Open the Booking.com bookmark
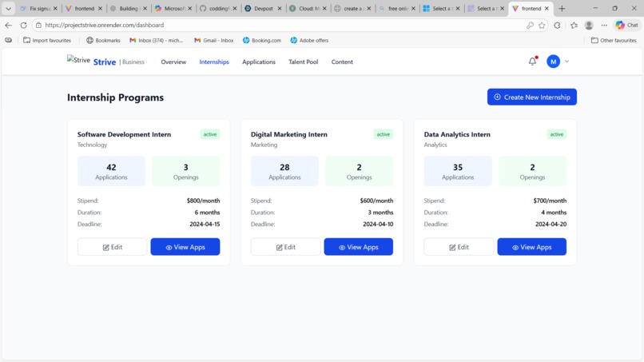The width and height of the screenshot is (644, 362). (261, 40)
